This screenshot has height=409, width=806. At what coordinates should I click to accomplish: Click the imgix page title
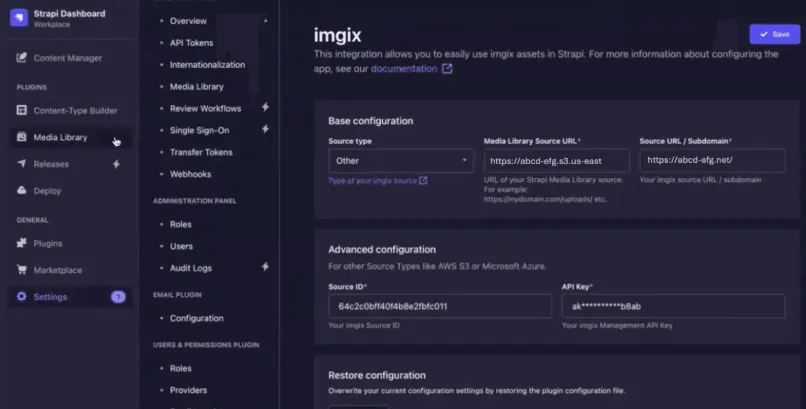click(338, 35)
